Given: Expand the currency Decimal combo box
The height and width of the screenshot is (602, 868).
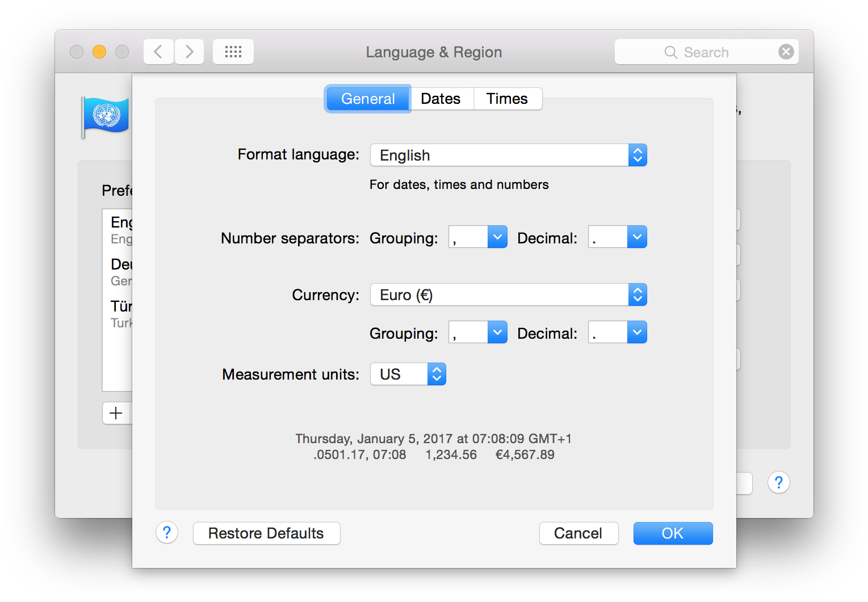Looking at the screenshot, I should [636, 332].
